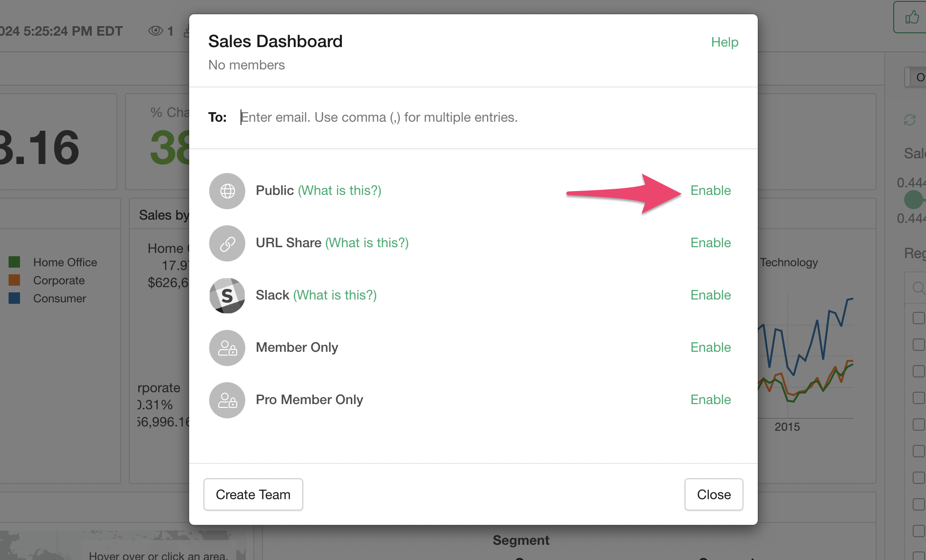926x560 pixels.
Task: Enable Public sharing
Action: pyautogui.click(x=711, y=191)
